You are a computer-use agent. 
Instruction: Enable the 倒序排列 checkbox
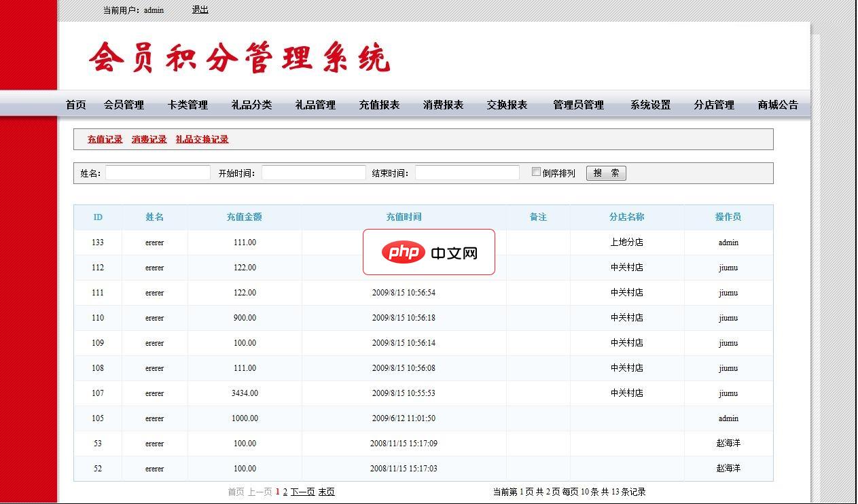(536, 173)
